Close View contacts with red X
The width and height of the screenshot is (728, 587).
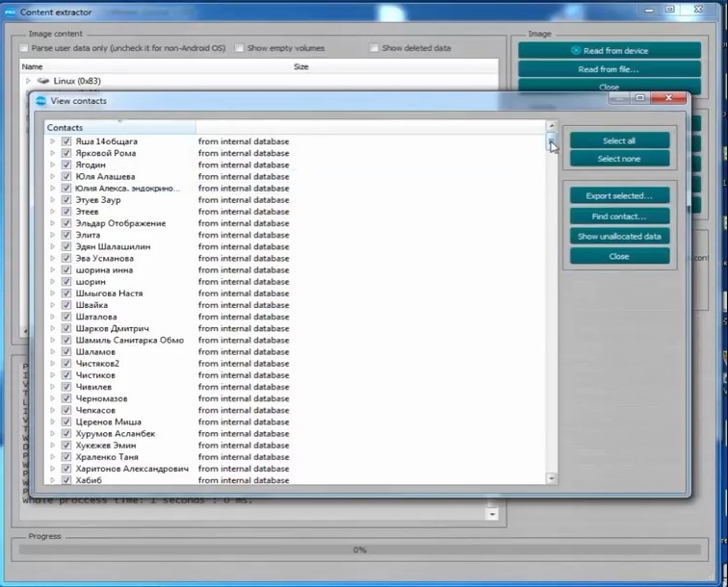click(668, 97)
